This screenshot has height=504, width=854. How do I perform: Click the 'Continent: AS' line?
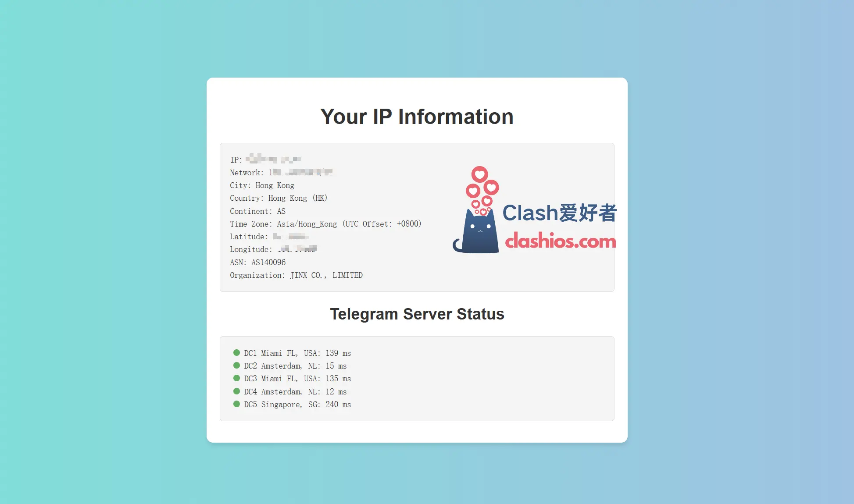[x=257, y=211]
